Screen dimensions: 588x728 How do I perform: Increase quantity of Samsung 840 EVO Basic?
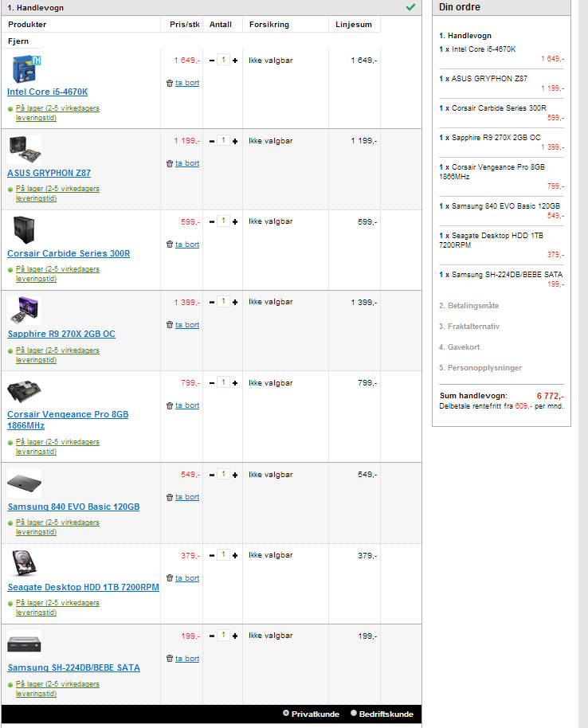[235, 475]
